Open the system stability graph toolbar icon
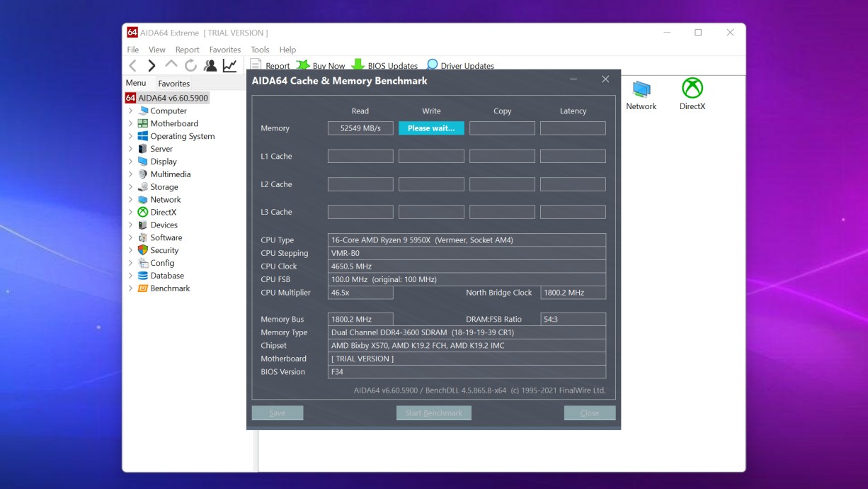The image size is (868, 489). pyautogui.click(x=228, y=65)
